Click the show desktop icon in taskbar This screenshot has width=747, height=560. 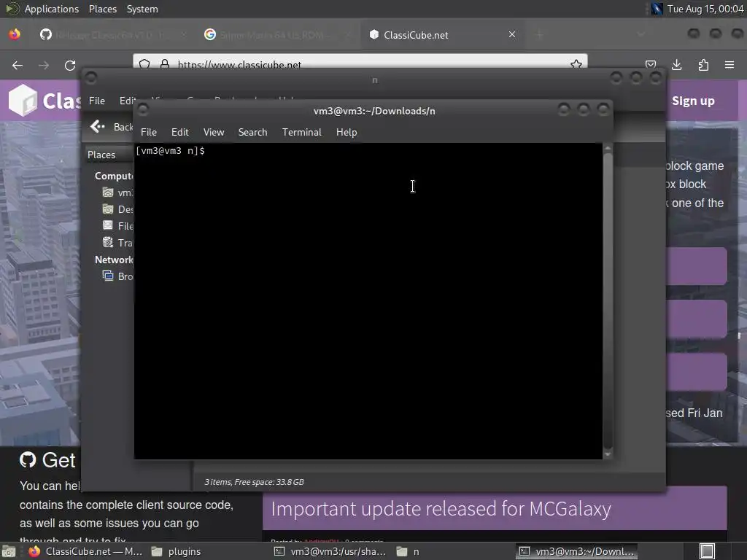coord(8,551)
